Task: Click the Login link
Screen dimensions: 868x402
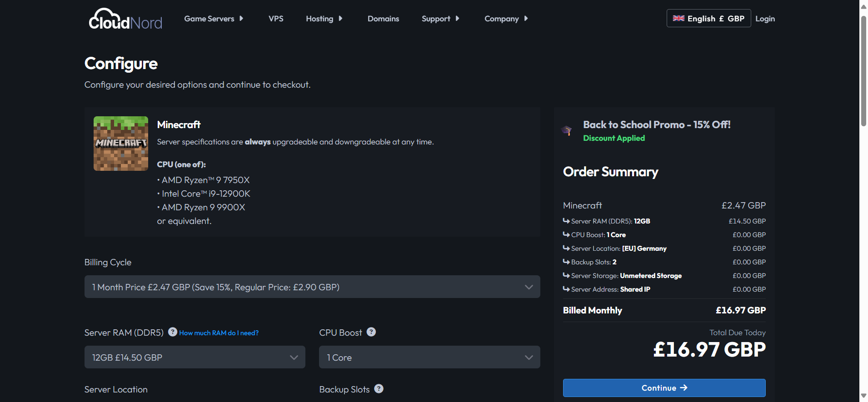Action: 765,19
